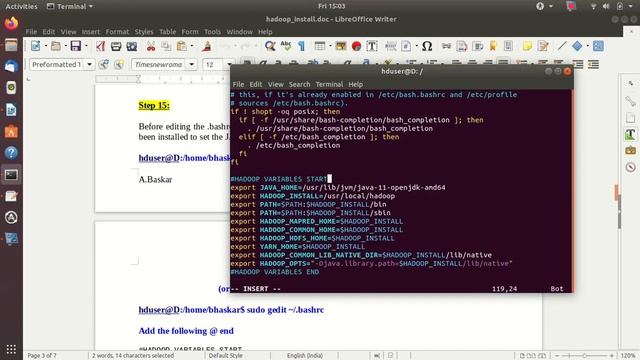The width and height of the screenshot is (640, 360).
Task: Click the Insert Bookmark icon
Action: coord(493,46)
